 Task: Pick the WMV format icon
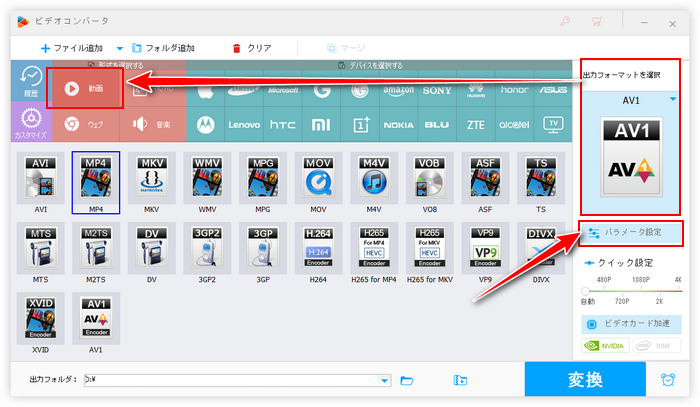(207, 178)
